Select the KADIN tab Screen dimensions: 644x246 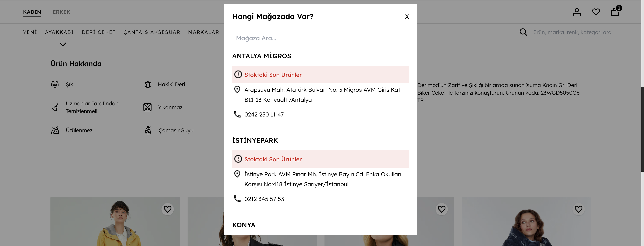pyautogui.click(x=32, y=12)
